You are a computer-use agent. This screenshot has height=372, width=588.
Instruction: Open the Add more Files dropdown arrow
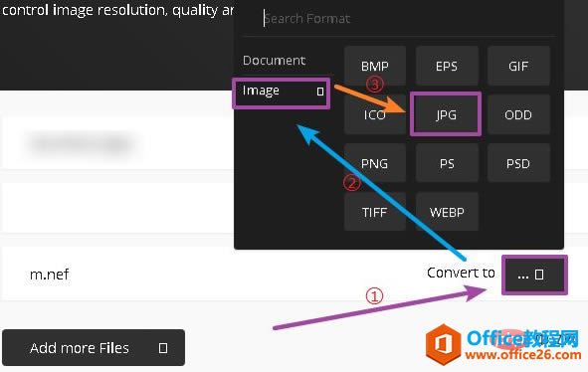[163, 348]
